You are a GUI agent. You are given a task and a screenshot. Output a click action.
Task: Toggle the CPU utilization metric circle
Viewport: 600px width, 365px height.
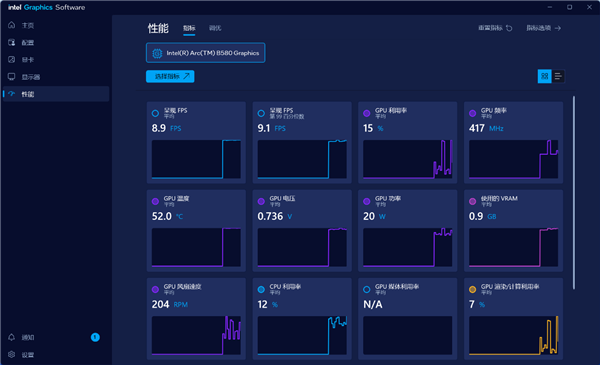tap(261, 289)
